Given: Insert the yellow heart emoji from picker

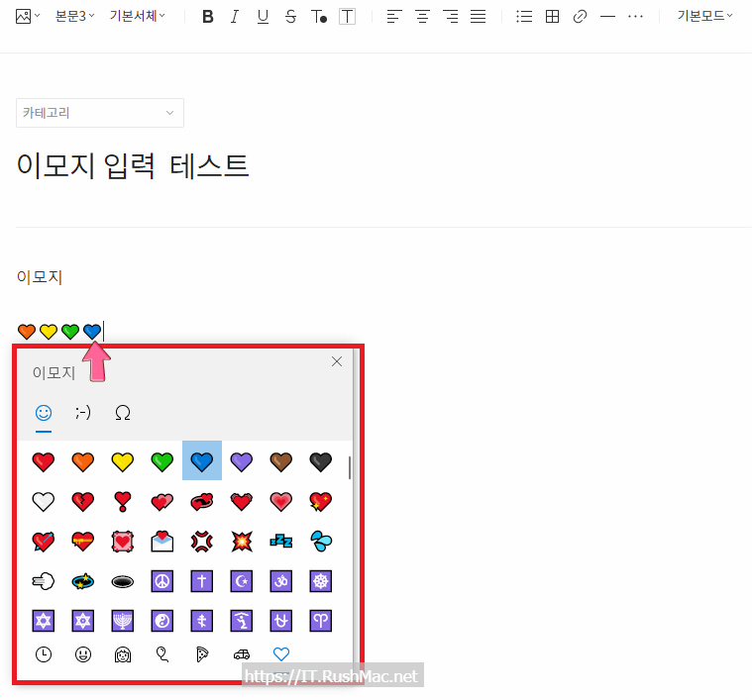Looking at the screenshot, I should [x=123, y=461].
